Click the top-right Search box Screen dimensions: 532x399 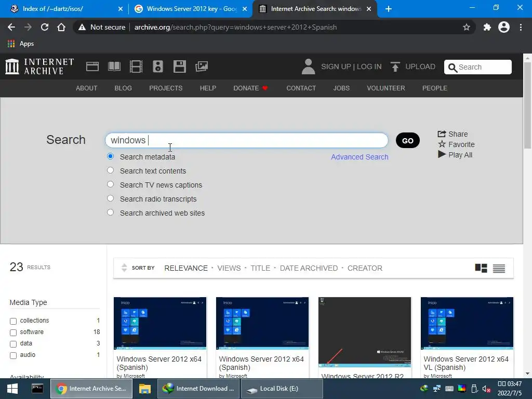478,67
